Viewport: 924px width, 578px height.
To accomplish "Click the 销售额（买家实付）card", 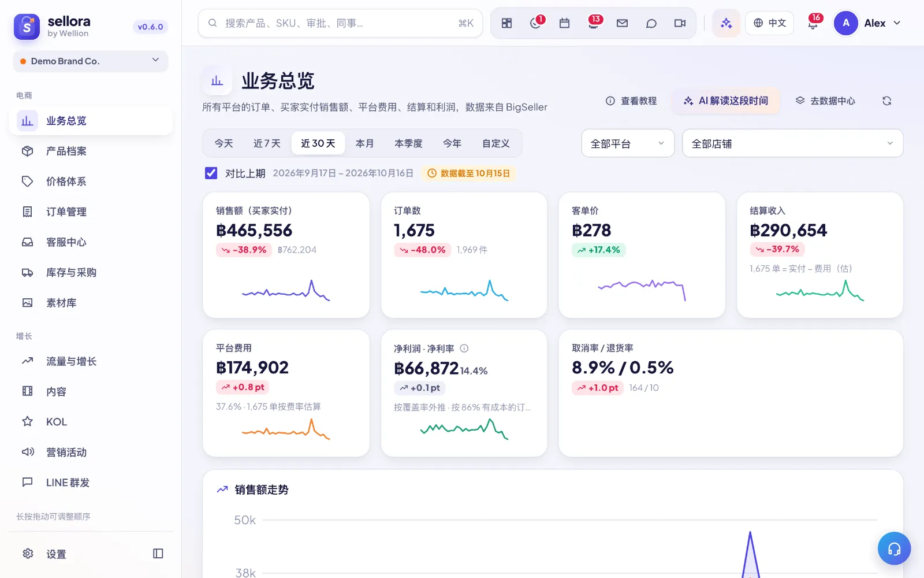I will [286, 255].
